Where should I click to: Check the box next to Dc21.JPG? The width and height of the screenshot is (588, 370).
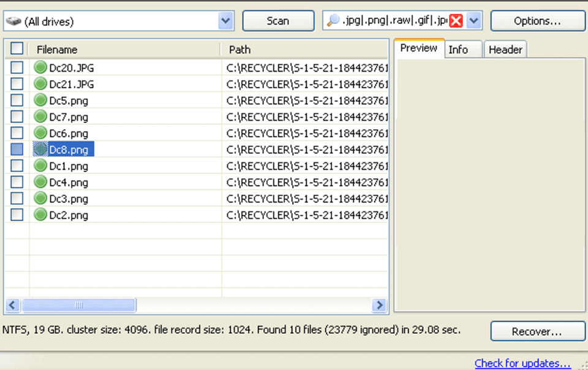tap(17, 83)
